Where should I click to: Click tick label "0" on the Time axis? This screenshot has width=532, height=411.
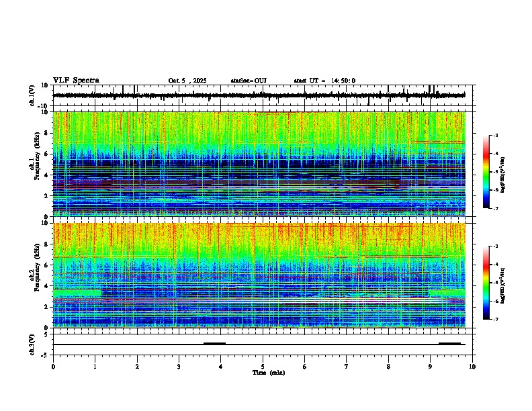(x=53, y=367)
